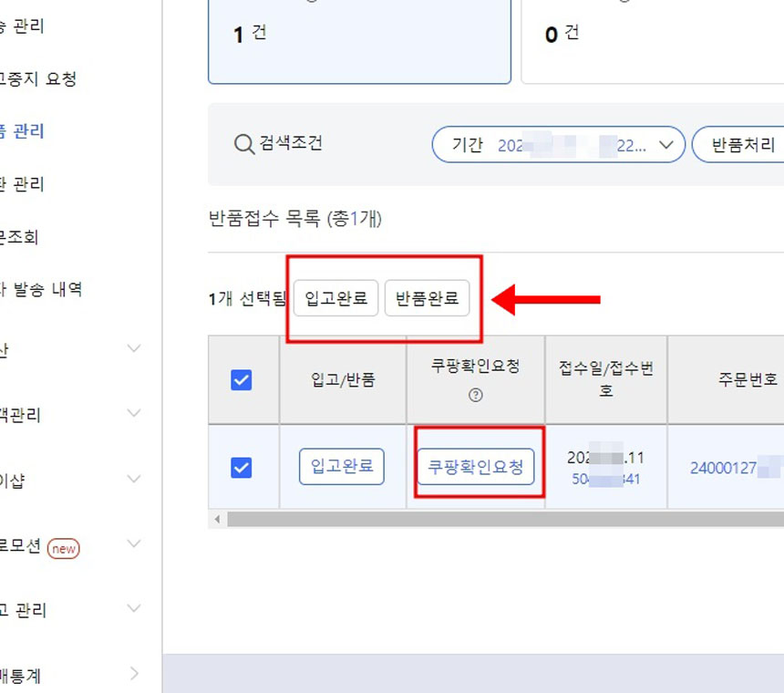Click the 로모션 sidebar menu label

[x=20, y=545]
